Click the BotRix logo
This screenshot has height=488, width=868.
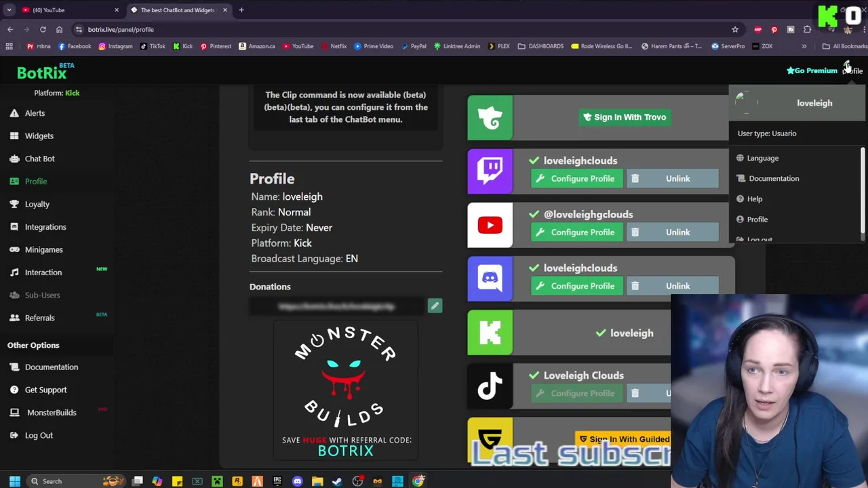(45, 71)
